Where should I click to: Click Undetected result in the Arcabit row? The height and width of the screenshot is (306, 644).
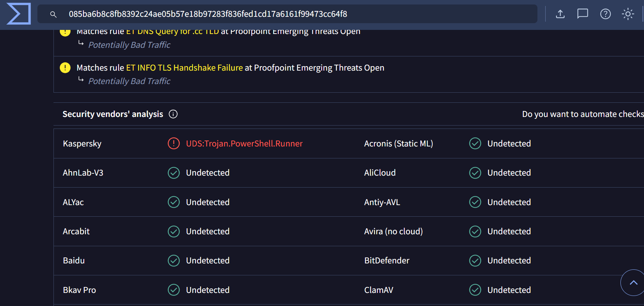point(208,231)
